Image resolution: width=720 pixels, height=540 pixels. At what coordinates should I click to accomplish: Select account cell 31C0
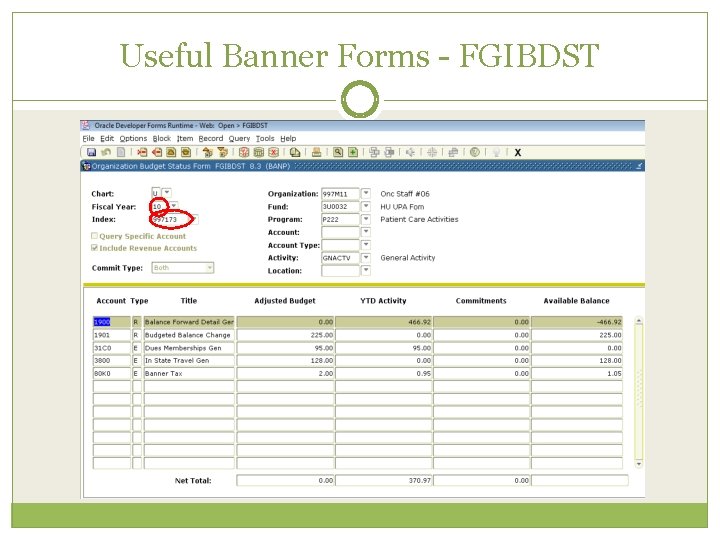tap(112, 348)
